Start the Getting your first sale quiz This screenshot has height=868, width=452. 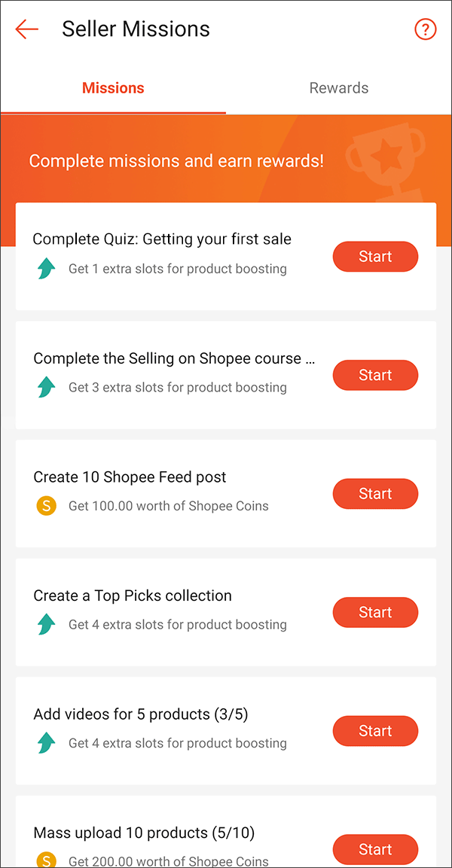point(375,256)
